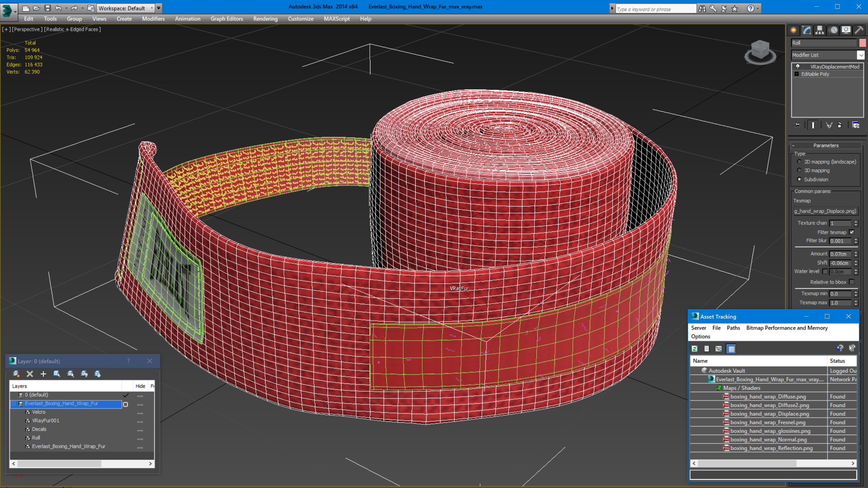Click the Hide column header
Viewport: 868px width, 488px height.
(140, 386)
